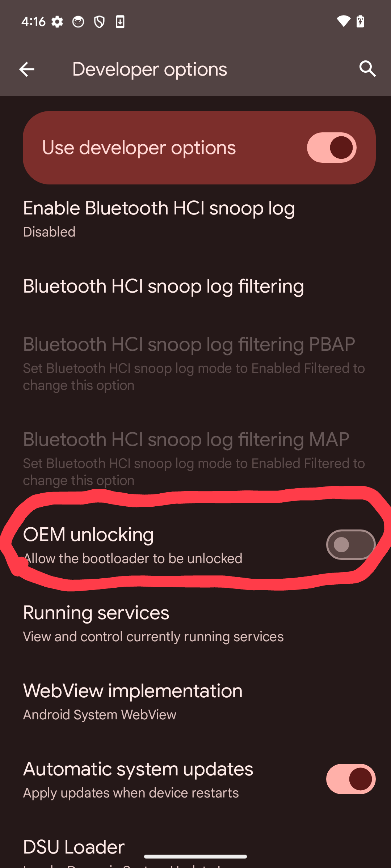This screenshot has height=868, width=391.
Task: Open Running services
Action: 195,624
